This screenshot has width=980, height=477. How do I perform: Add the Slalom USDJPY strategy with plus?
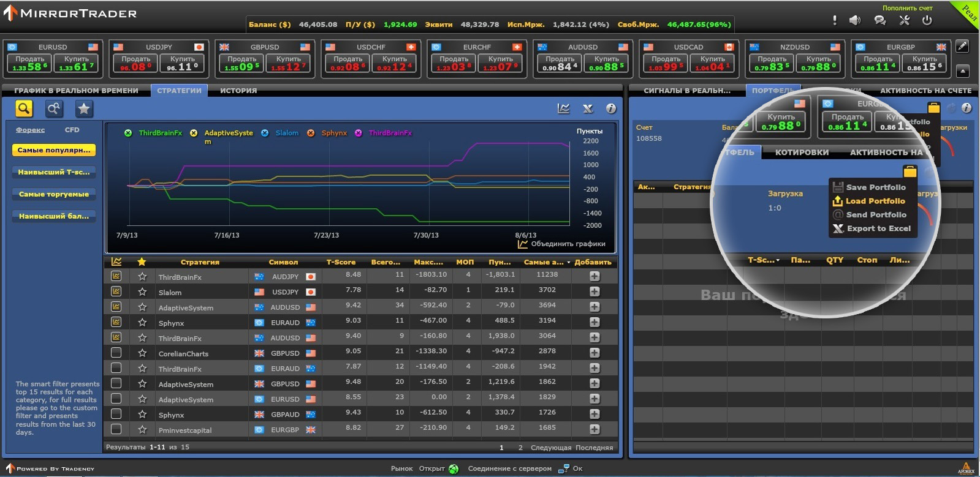point(594,291)
